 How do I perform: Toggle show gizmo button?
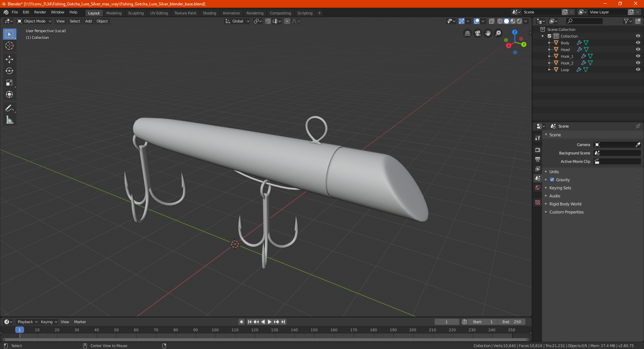(x=462, y=21)
